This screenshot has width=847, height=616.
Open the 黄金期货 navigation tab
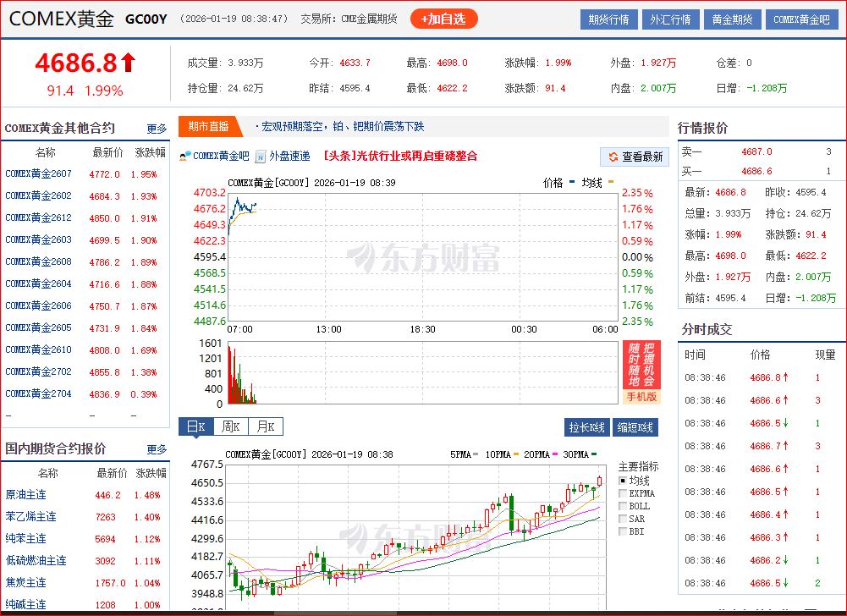(732, 19)
